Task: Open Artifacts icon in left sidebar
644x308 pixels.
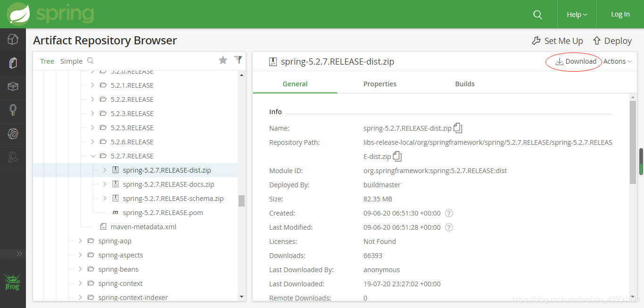Action: tap(13, 63)
